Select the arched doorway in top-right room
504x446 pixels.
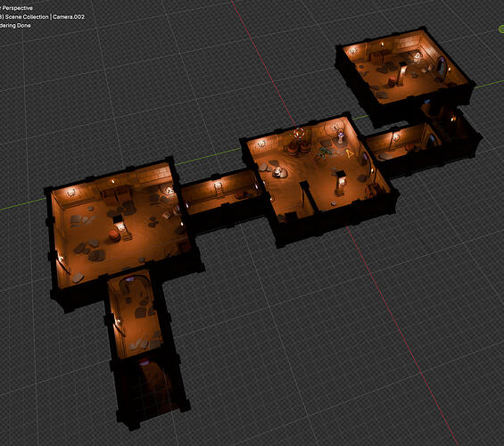pyautogui.click(x=441, y=68)
